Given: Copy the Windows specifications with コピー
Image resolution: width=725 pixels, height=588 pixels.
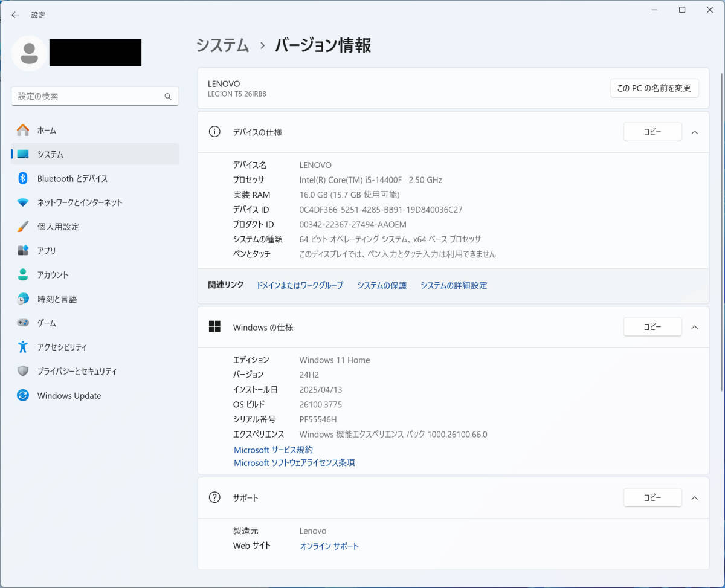Looking at the screenshot, I should 652,327.
